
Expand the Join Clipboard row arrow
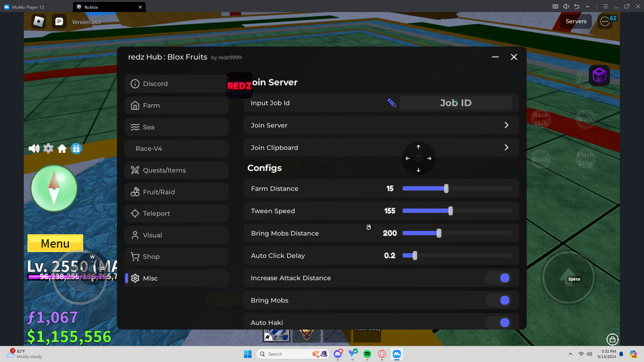(x=506, y=147)
